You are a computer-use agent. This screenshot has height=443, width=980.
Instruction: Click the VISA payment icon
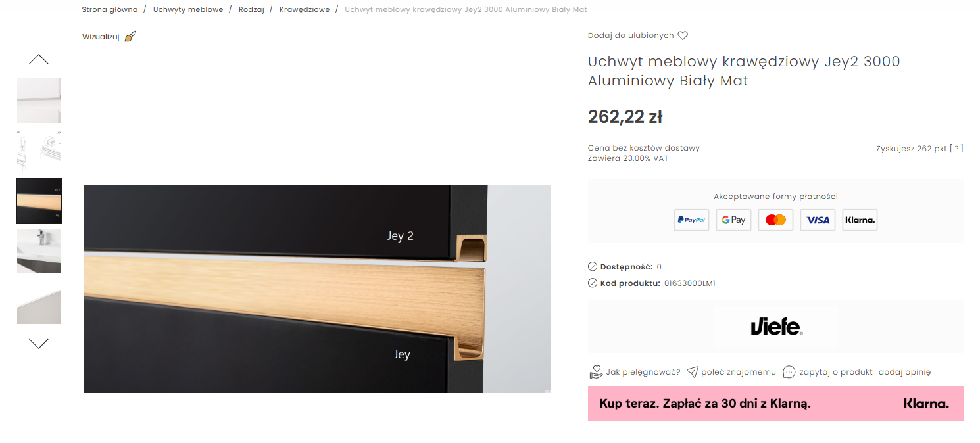pos(818,220)
